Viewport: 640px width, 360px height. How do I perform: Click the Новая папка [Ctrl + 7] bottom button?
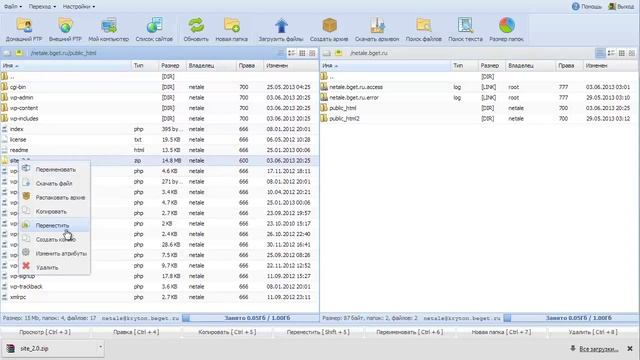pyautogui.click(x=502, y=332)
